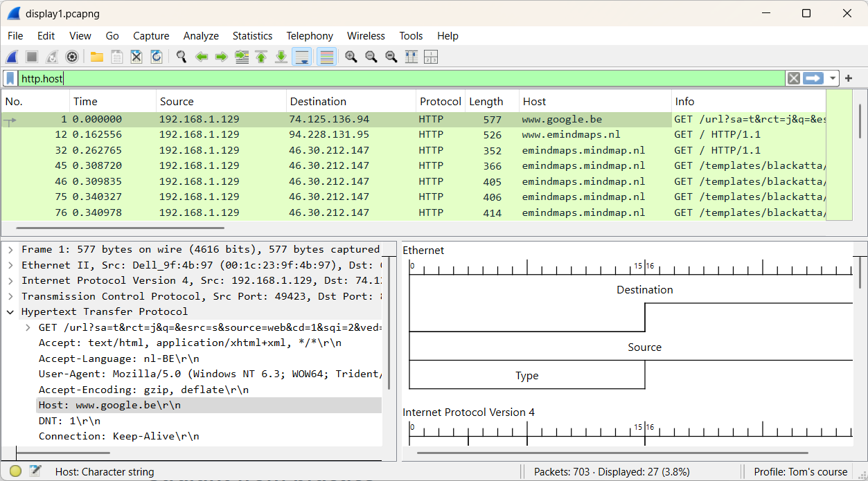Open the recent filters dropdown
Image resolution: width=868 pixels, height=481 pixels.
coord(833,78)
